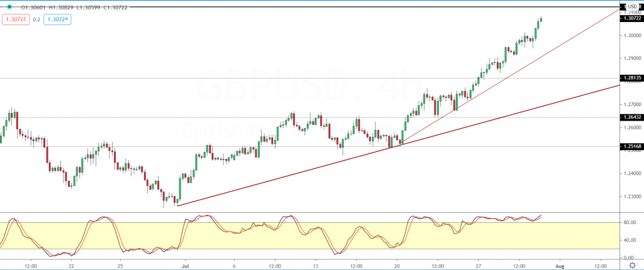Click the 1.29000 price axis label
The height and width of the screenshot is (270, 644).
(631, 58)
